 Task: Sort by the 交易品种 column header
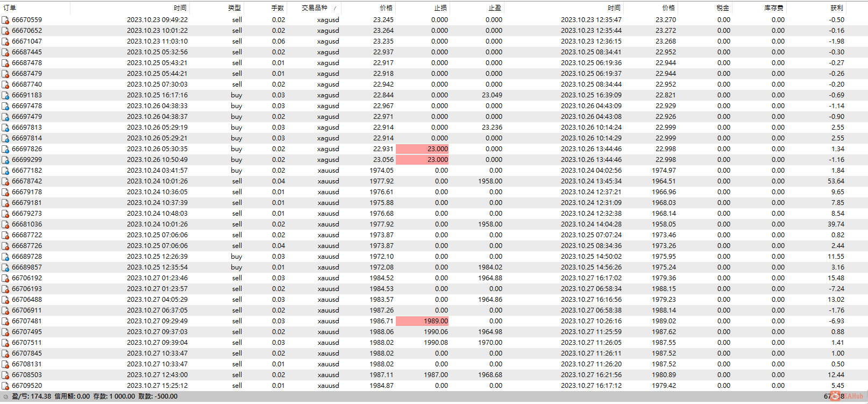(x=315, y=8)
